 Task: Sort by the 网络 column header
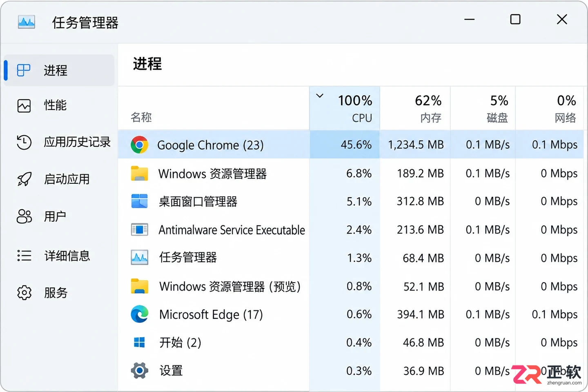point(550,108)
